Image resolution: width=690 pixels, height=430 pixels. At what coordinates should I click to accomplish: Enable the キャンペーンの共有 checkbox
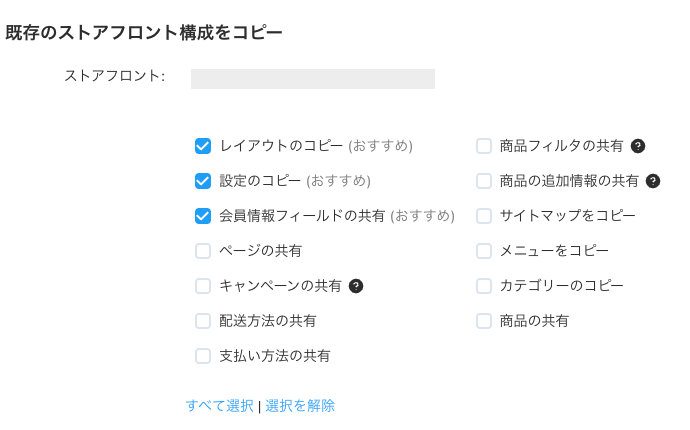point(203,286)
